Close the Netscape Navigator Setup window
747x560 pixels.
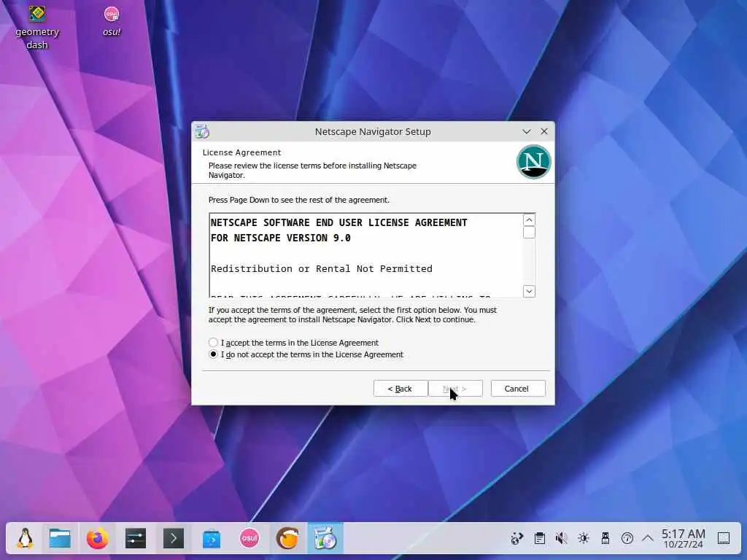point(544,131)
